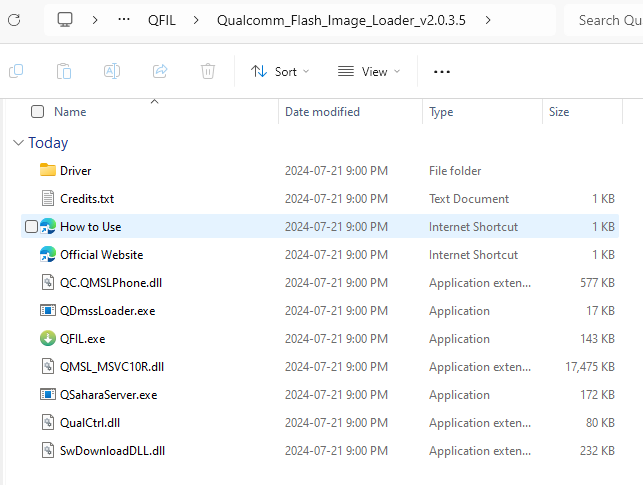
Task: Open the See more ellipsis in toolbar
Action: tap(442, 72)
